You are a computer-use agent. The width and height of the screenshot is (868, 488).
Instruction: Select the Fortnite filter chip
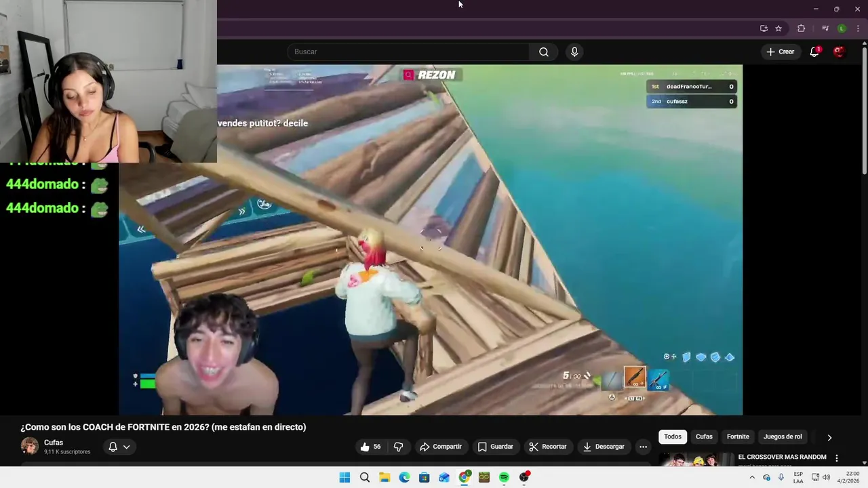[738, 436]
